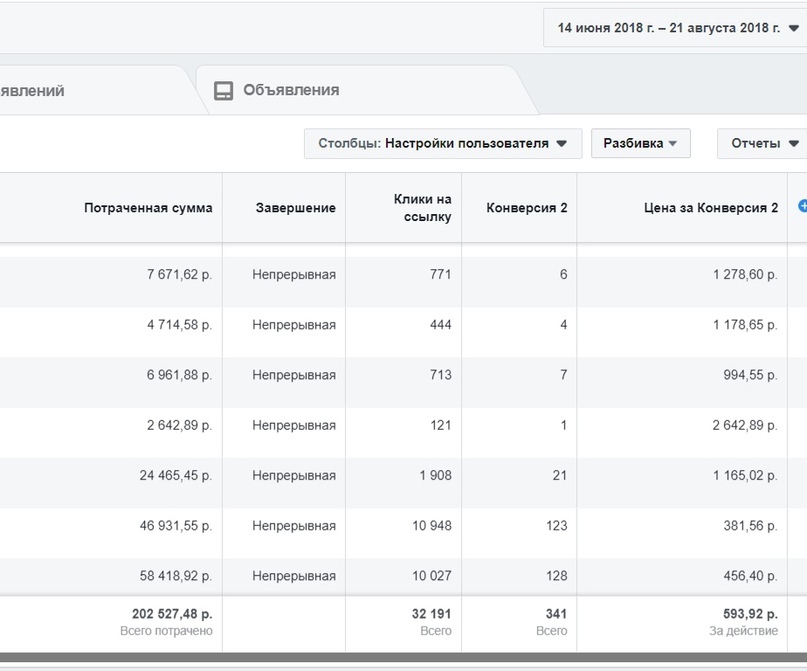Viewport: 807px width, 671px height.
Task: Add a column with the plus icon
Action: coord(802,206)
